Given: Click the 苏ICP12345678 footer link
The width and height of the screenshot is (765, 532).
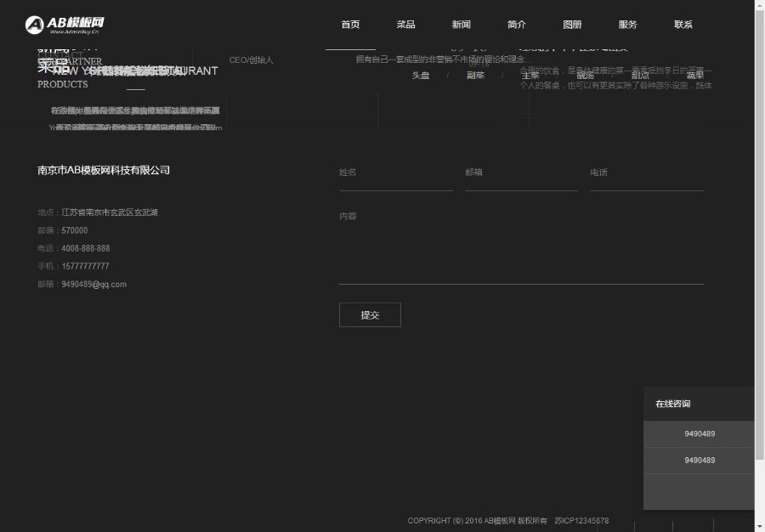Looking at the screenshot, I should [581, 521].
